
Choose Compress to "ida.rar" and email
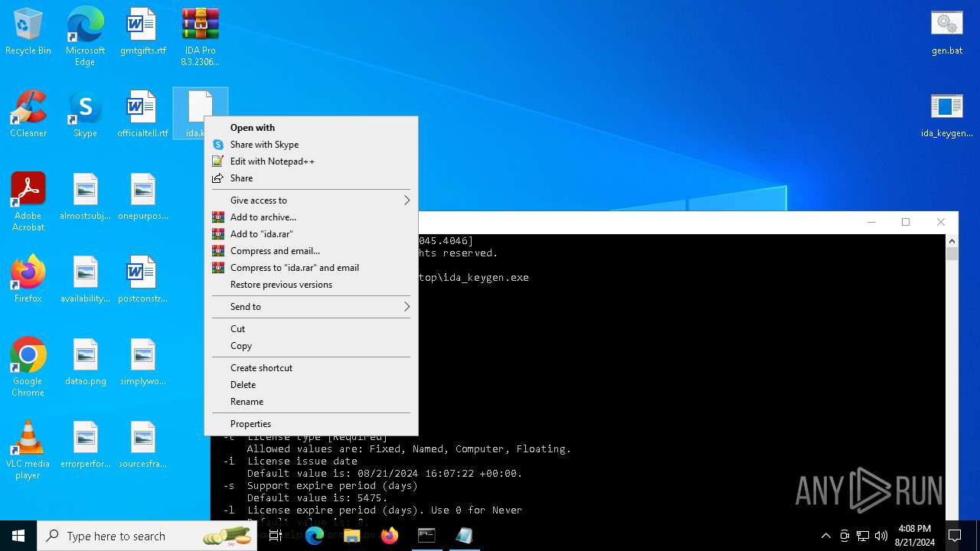click(x=311, y=268)
